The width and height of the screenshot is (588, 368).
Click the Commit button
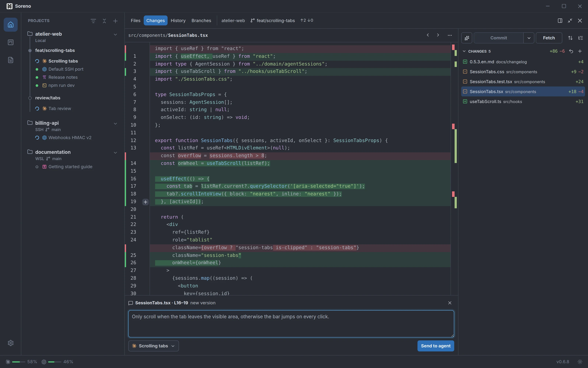499,38
